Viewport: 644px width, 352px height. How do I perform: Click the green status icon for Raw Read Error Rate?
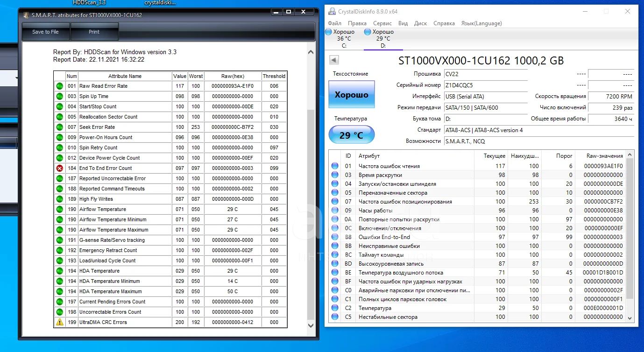point(60,86)
